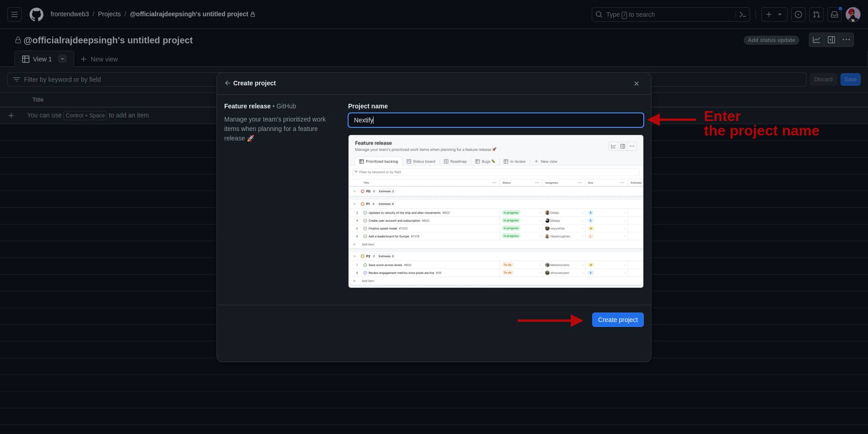Viewport: 868px width, 434px height.
Task: Click the Save button
Action: 850,79
